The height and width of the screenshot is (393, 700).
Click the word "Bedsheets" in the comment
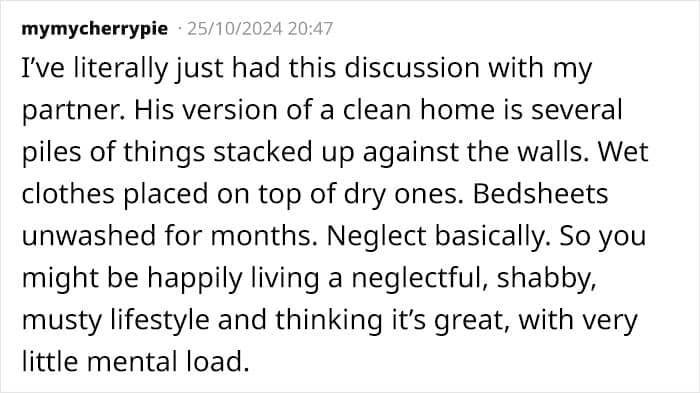tap(540, 194)
